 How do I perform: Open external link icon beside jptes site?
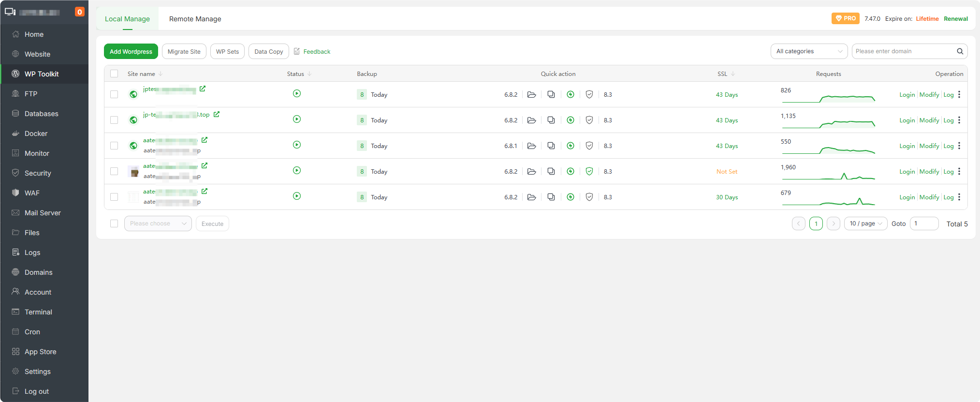coord(203,89)
